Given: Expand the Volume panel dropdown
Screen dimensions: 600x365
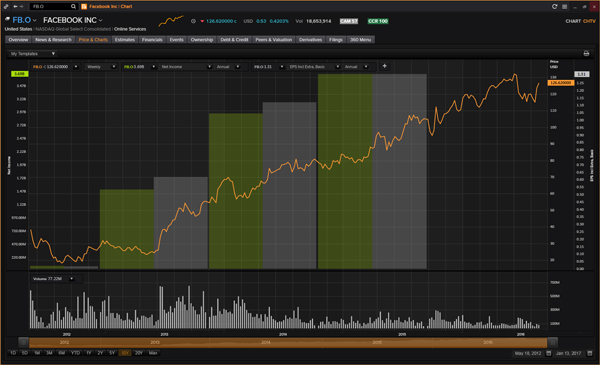Looking at the screenshot, I should pyautogui.click(x=72, y=279).
